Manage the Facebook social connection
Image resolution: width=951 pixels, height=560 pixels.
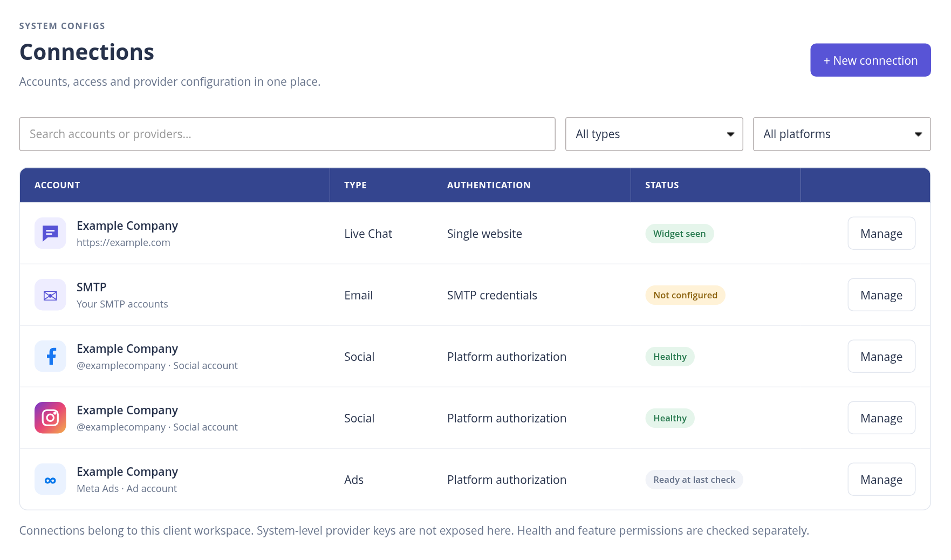point(881,356)
